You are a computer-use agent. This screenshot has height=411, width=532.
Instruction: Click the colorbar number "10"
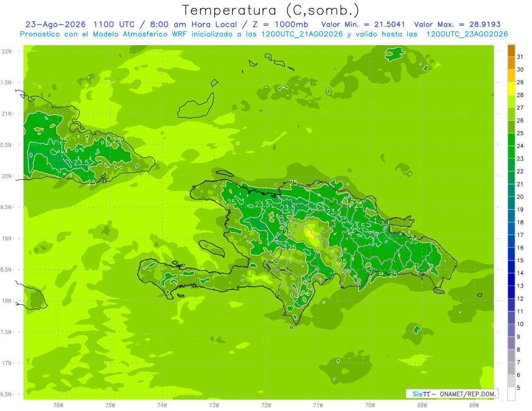pyautogui.click(x=520, y=324)
